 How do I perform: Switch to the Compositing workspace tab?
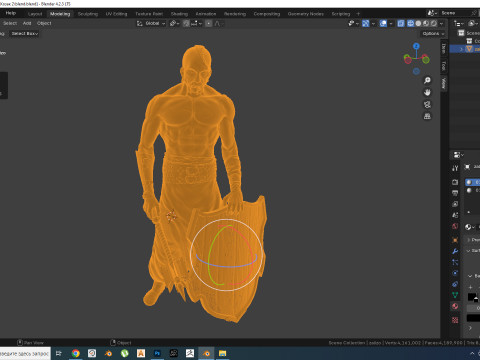[x=267, y=14]
